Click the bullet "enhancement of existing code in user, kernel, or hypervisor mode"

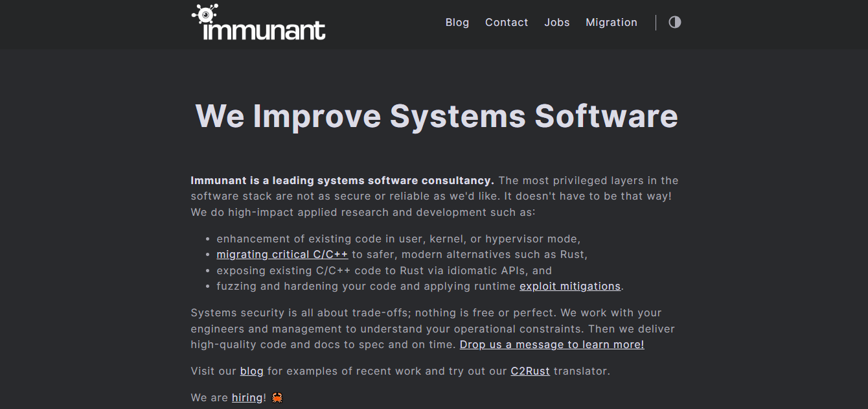[x=397, y=239]
